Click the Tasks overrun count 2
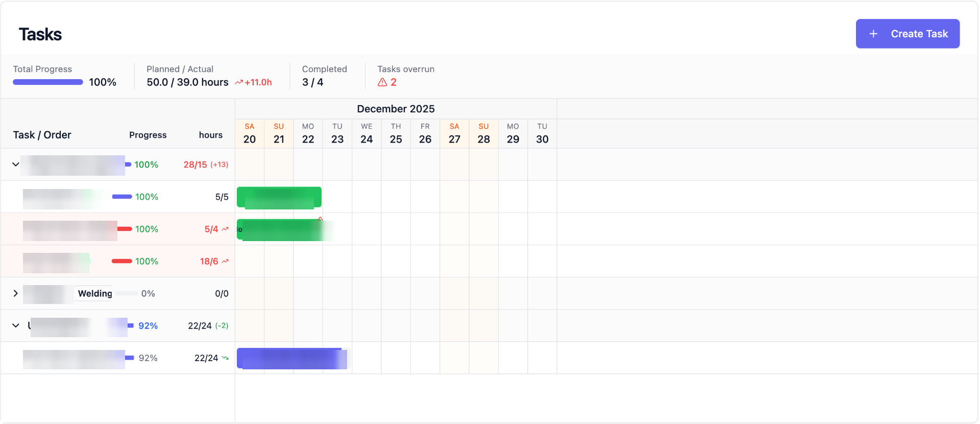980x424 pixels. click(x=394, y=82)
